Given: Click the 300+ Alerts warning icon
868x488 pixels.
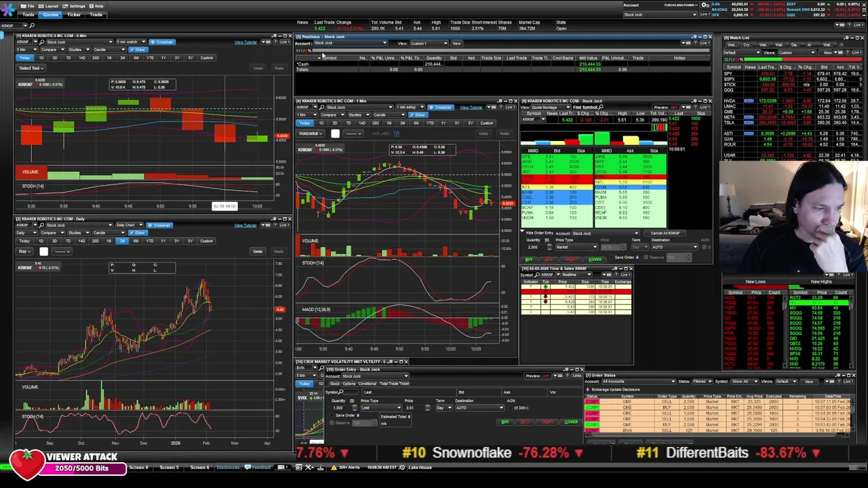Looking at the screenshot, I should [x=334, y=468].
